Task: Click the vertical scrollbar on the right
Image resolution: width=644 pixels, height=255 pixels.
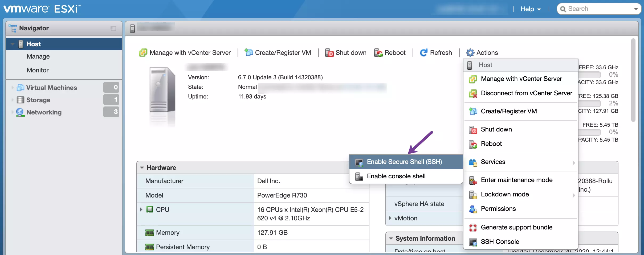Action: [x=633, y=80]
